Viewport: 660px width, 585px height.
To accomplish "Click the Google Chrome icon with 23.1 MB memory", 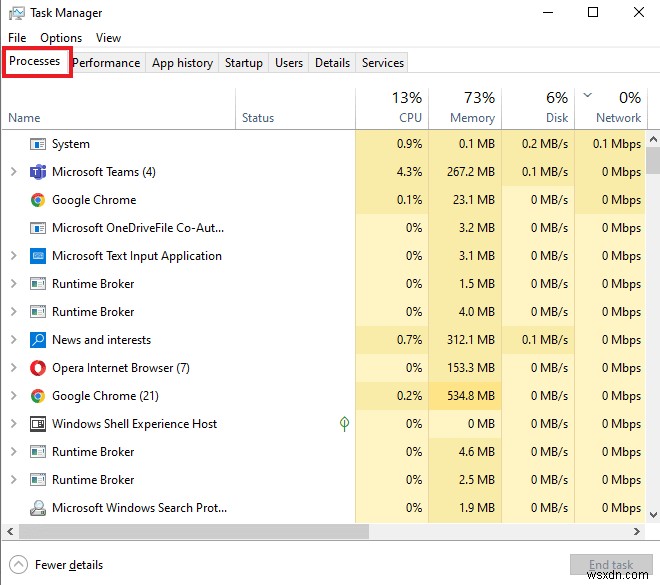I will click(x=38, y=200).
